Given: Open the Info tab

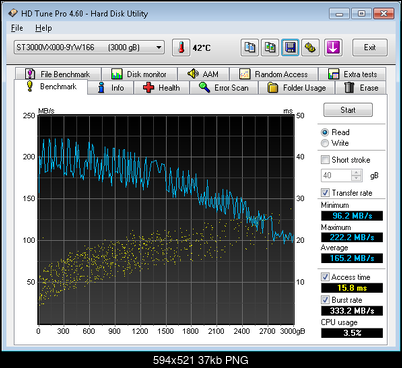Looking at the screenshot, I should (111, 88).
